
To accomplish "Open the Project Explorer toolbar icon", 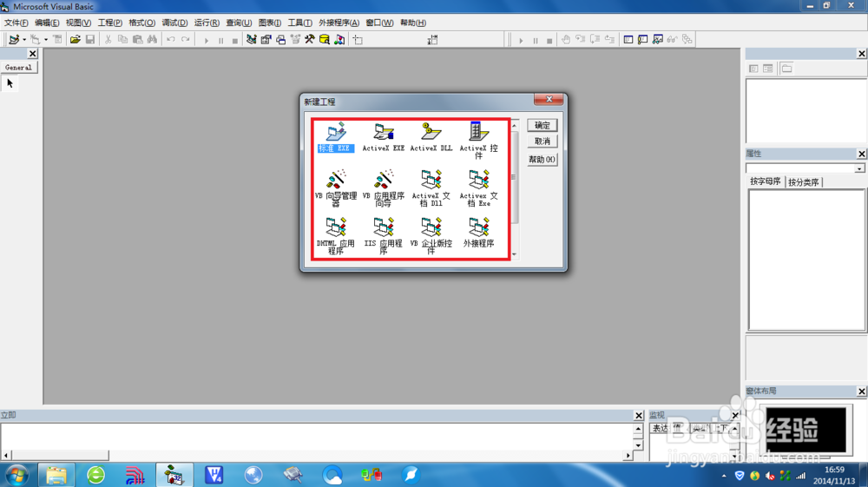I will [252, 39].
